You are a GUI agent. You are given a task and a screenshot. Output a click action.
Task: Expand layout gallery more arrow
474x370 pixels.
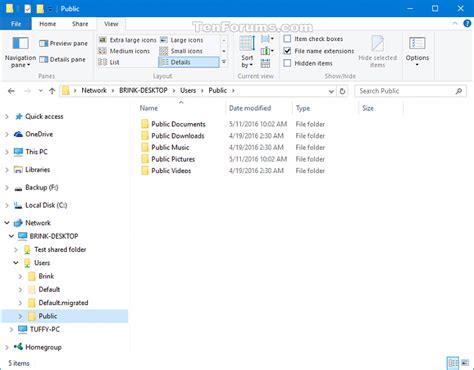pos(224,62)
